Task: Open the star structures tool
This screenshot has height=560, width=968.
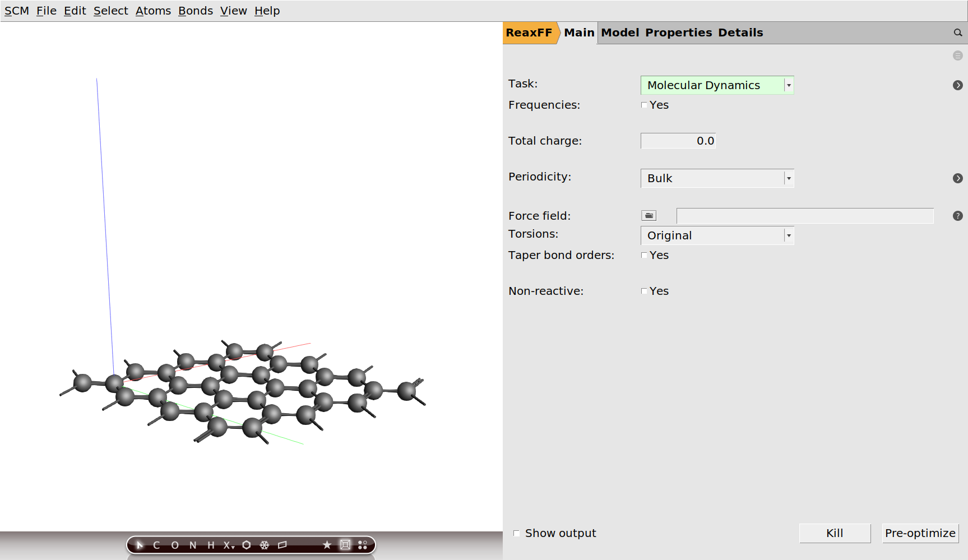Action: (327, 545)
